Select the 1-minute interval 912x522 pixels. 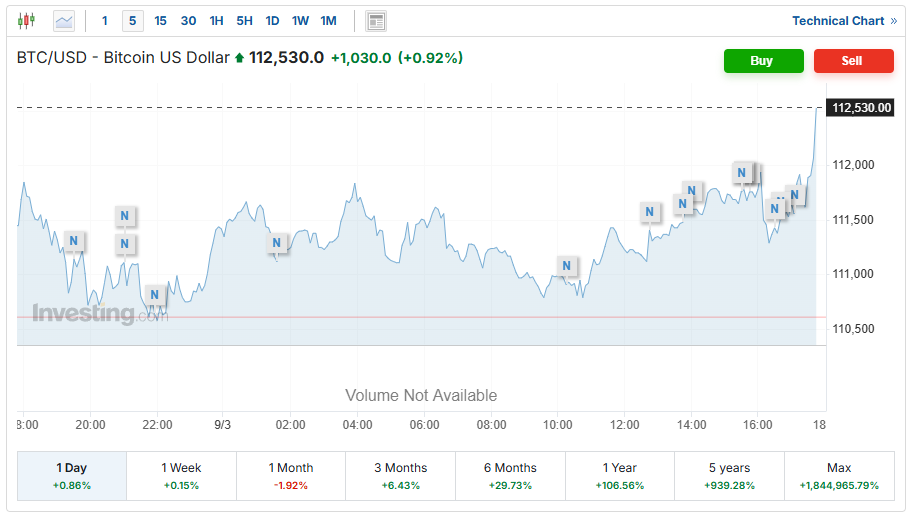[105, 21]
